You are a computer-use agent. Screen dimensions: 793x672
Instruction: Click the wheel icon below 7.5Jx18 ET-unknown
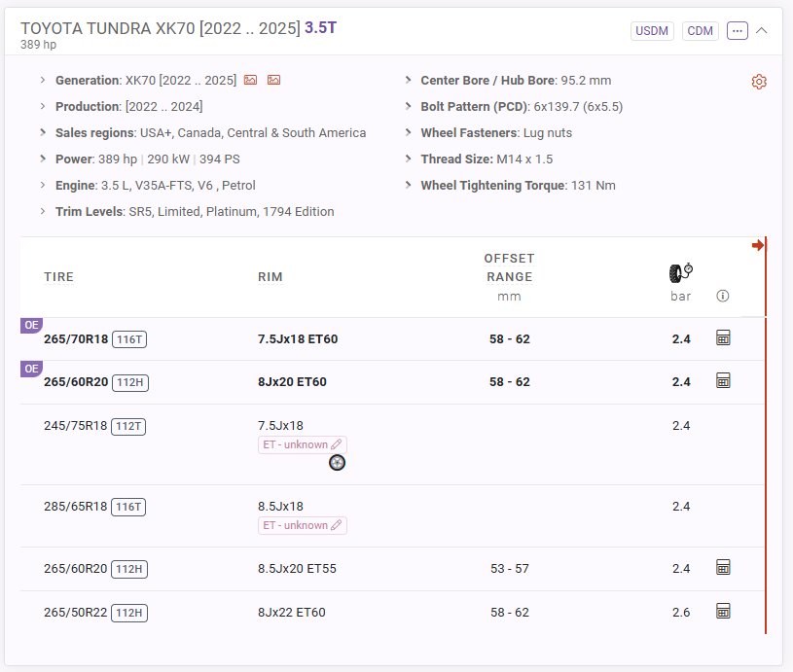337,463
